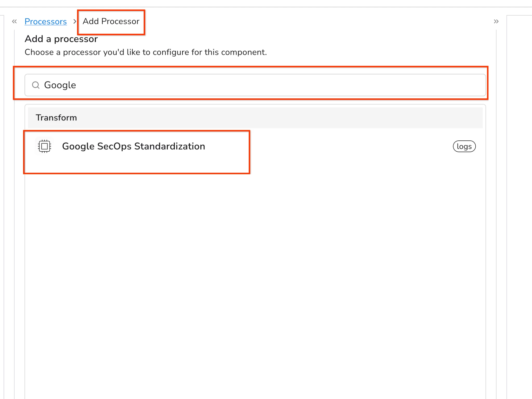
Task: Click the empty right end of search field
Action: click(455, 85)
